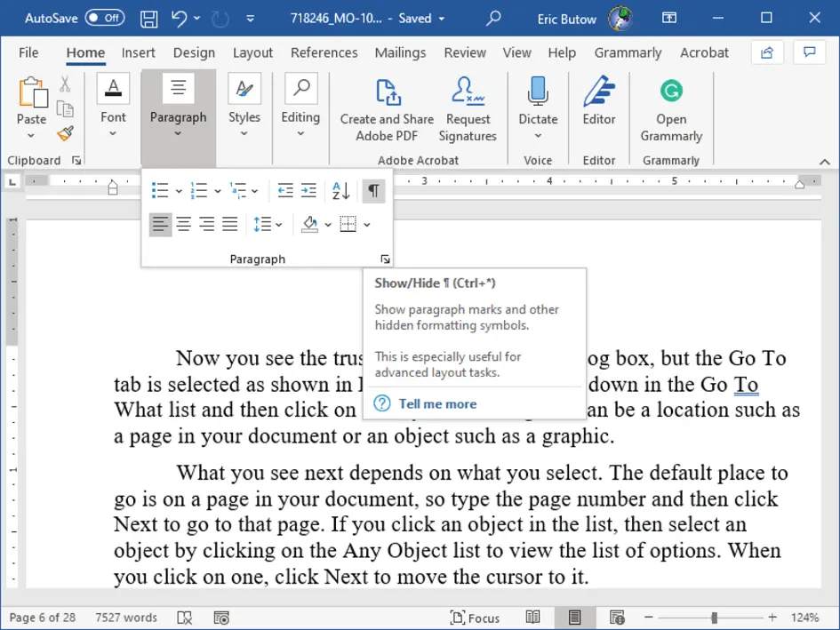
Task: Center the paragraph text
Action: coord(184,225)
